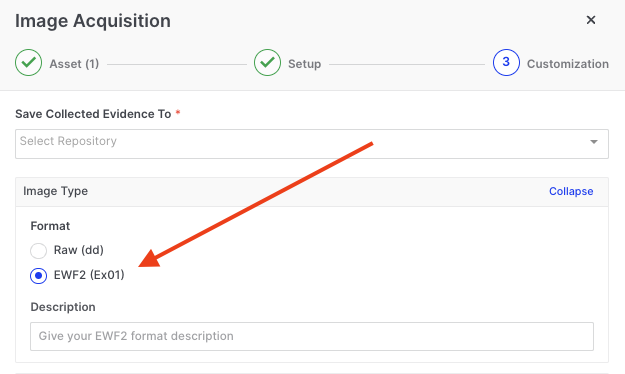Screen dimensions: 625x374
Task: Click the Save Collected Evidence To label
Action: tap(93, 114)
